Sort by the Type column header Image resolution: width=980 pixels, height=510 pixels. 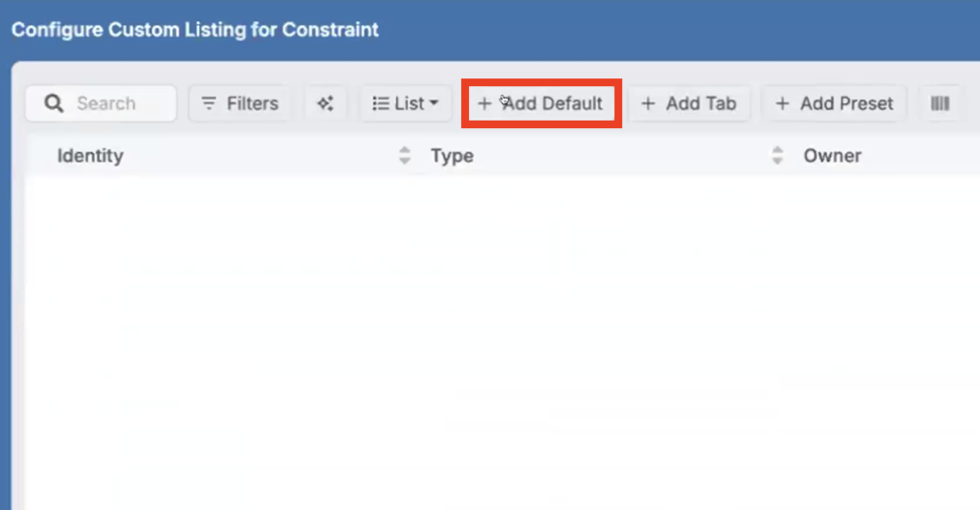pos(452,156)
